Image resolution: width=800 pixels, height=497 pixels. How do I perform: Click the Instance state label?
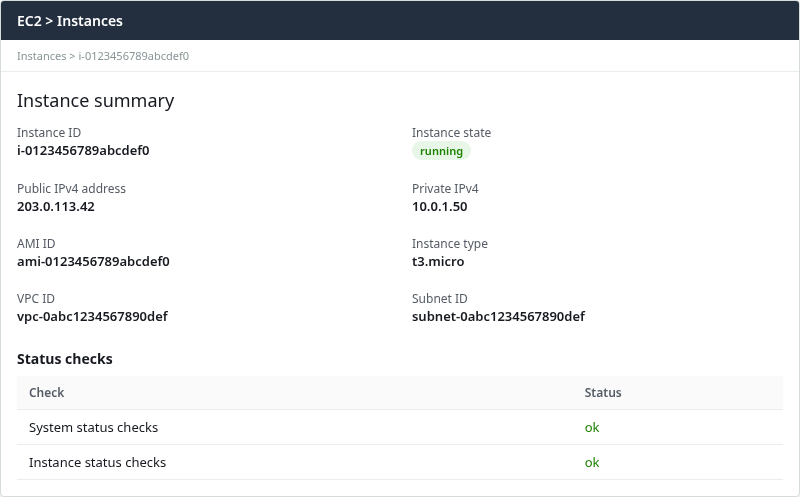tap(452, 133)
